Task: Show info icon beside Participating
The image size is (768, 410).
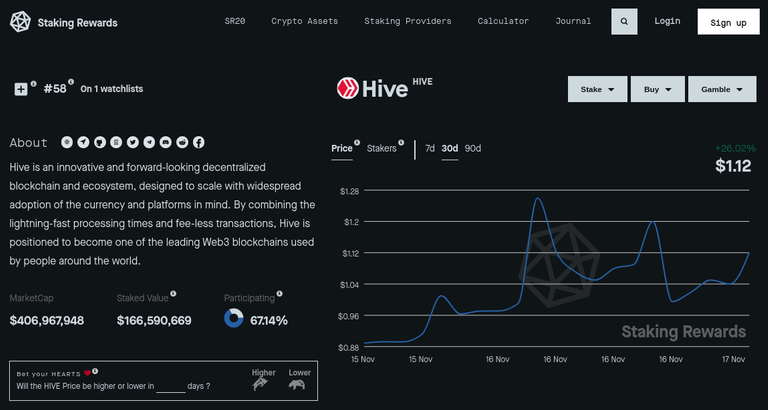Action: click(x=279, y=294)
